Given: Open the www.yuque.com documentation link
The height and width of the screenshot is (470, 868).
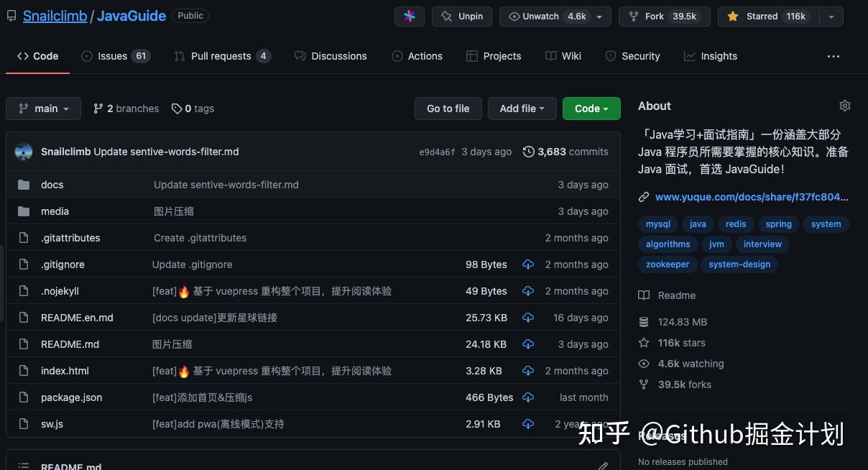Looking at the screenshot, I should tap(752, 196).
